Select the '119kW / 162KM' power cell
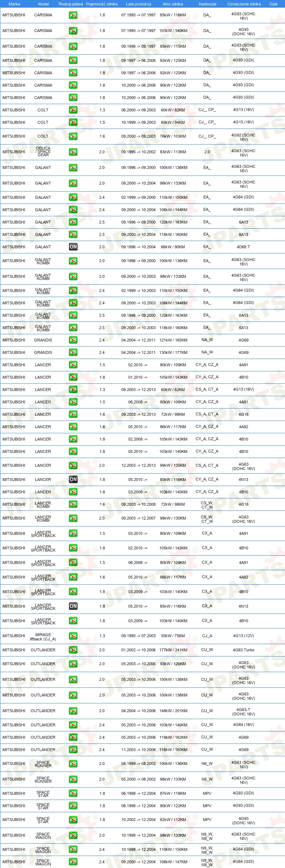 173,737
